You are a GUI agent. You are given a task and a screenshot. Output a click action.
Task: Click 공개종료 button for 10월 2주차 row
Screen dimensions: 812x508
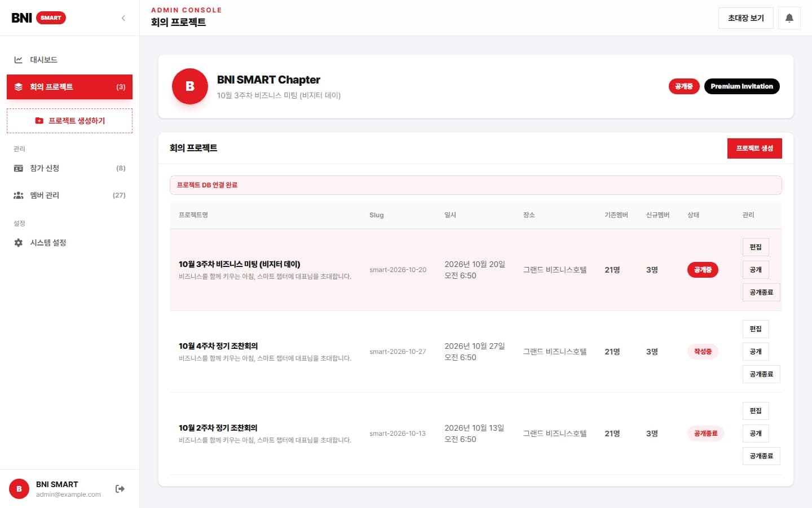click(761, 456)
